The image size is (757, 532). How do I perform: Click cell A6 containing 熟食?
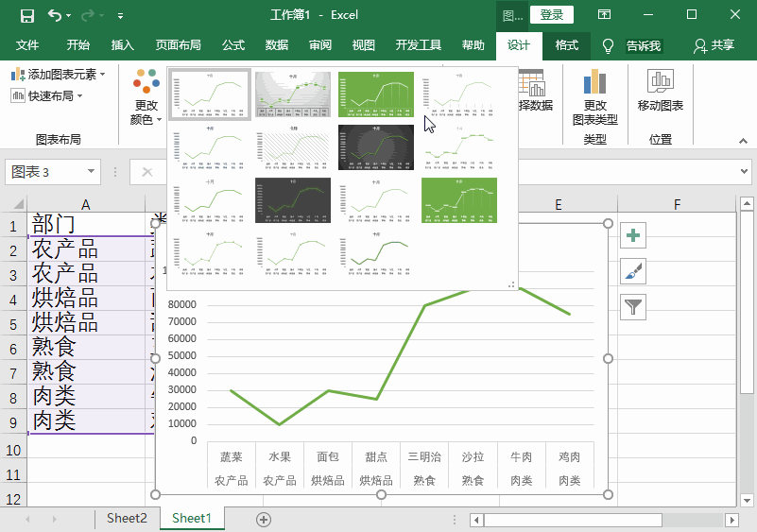tap(86, 348)
